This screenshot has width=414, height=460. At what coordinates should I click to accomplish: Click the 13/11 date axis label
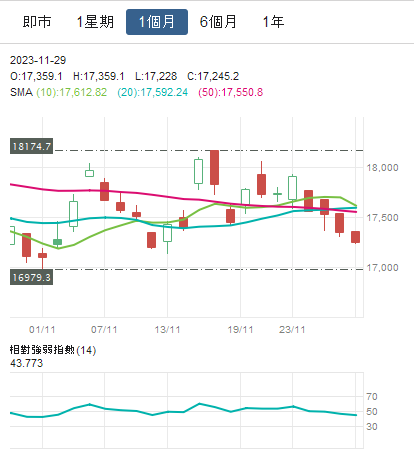click(167, 330)
